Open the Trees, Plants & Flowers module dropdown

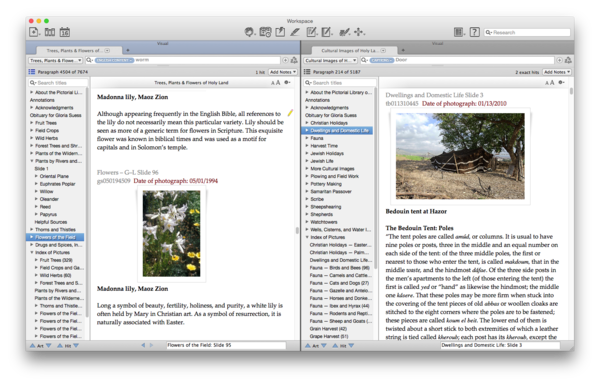tap(55, 60)
